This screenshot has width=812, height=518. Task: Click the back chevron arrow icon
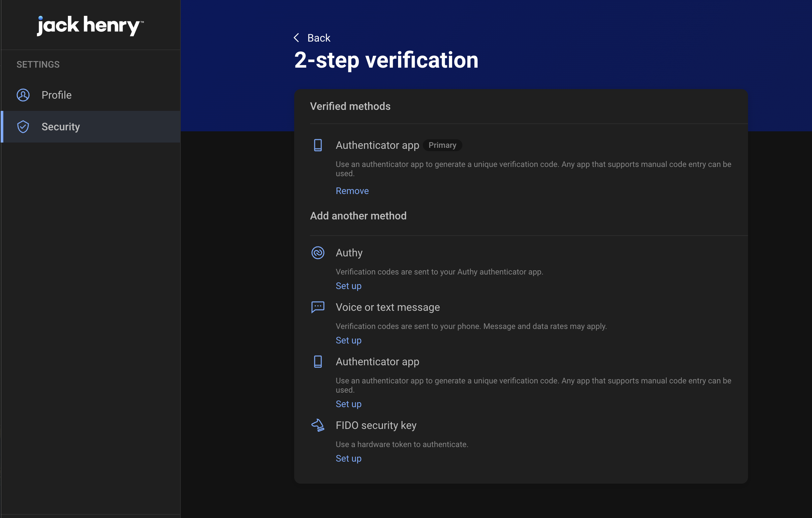(296, 38)
